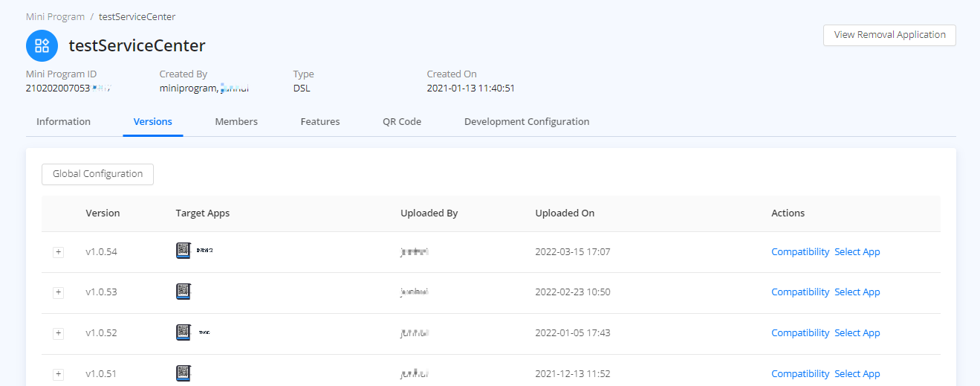Click the target app icon for v1.0.51
980x386 pixels.
click(184, 373)
